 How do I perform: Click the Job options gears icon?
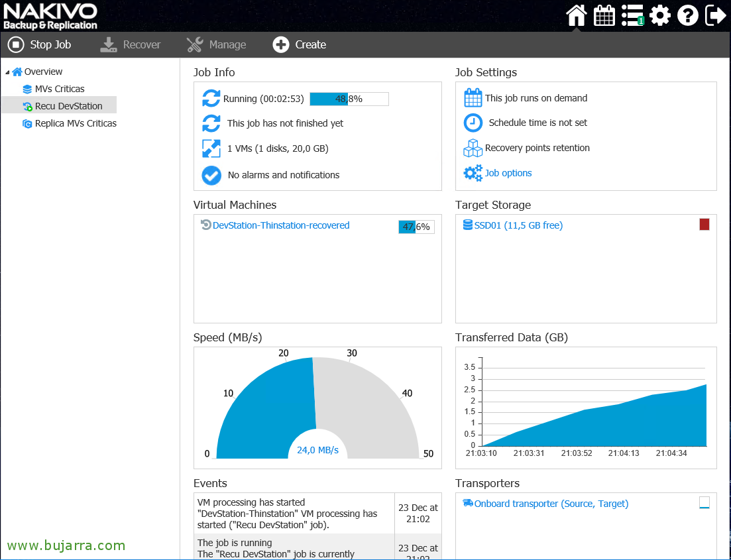(x=473, y=173)
